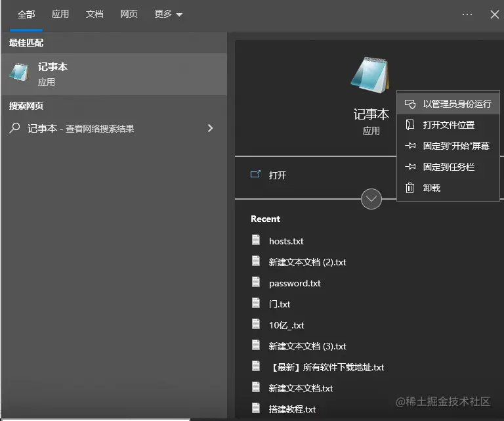The image size is (504, 421).
Task: Click the file icon beside 搭建教程.txt
Action: pos(256,408)
